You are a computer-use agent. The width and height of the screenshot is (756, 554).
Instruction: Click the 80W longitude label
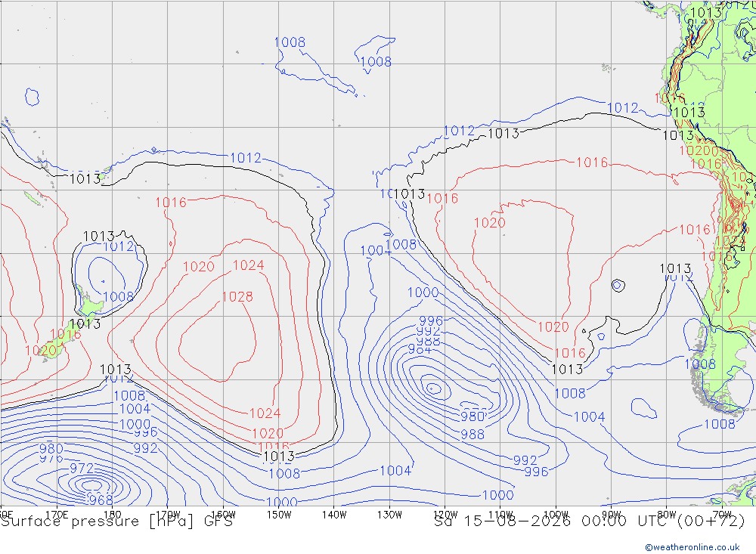667,515
